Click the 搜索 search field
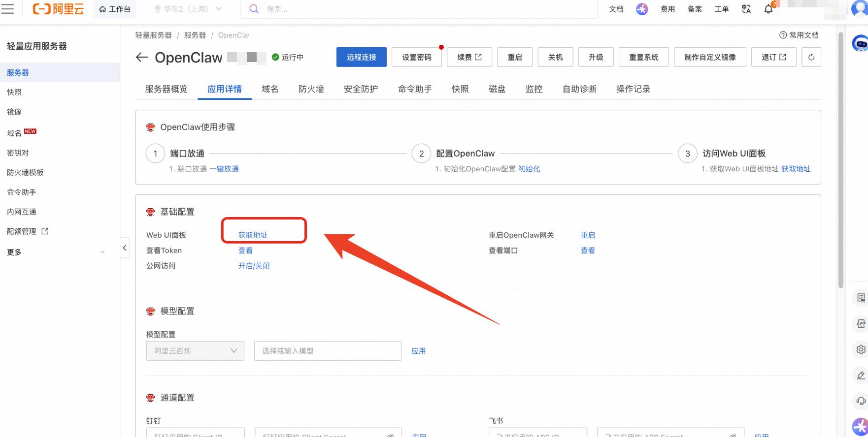The width and height of the screenshot is (868, 437). pyautogui.click(x=419, y=9)
